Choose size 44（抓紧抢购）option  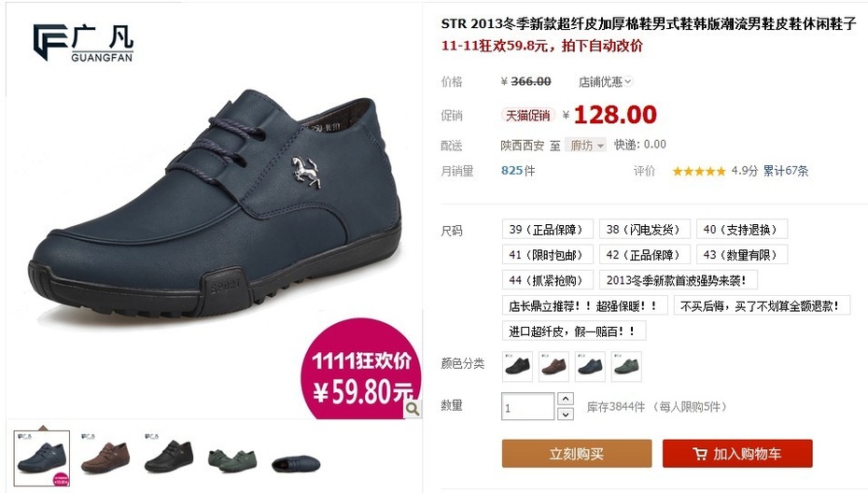[548, 280]
